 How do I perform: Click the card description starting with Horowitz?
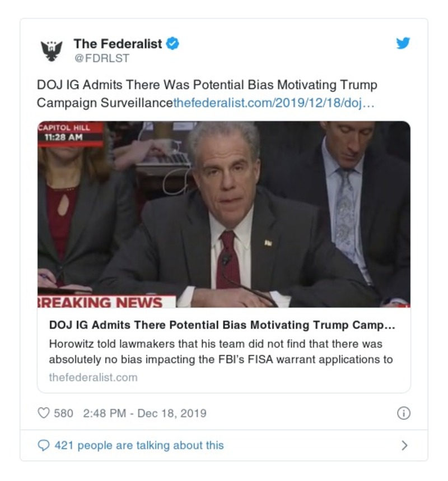tap(221, 351)
